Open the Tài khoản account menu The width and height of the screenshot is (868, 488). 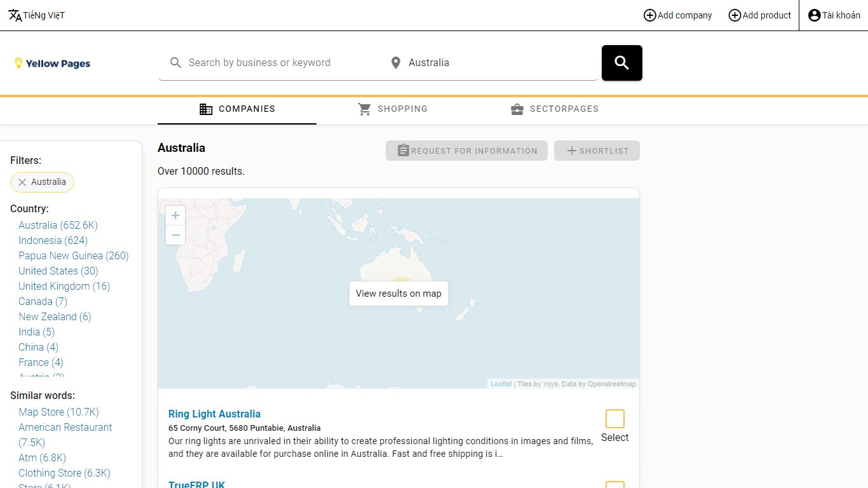tap(834, 15)
